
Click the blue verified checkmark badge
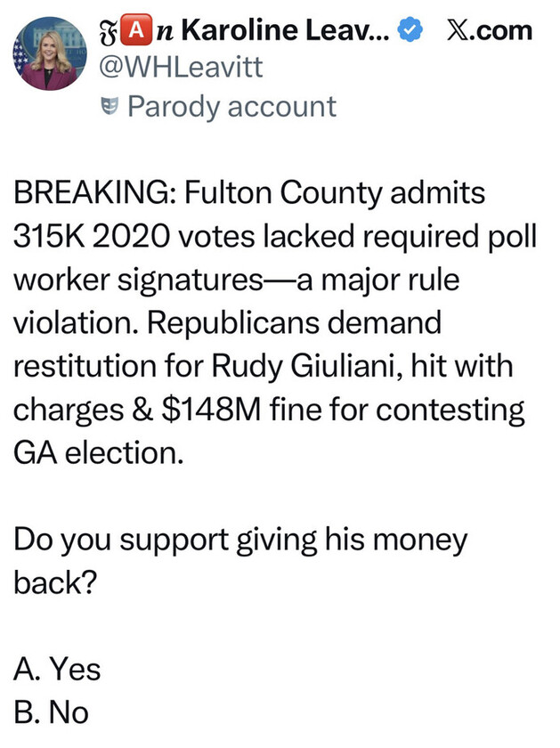(409, 30)
